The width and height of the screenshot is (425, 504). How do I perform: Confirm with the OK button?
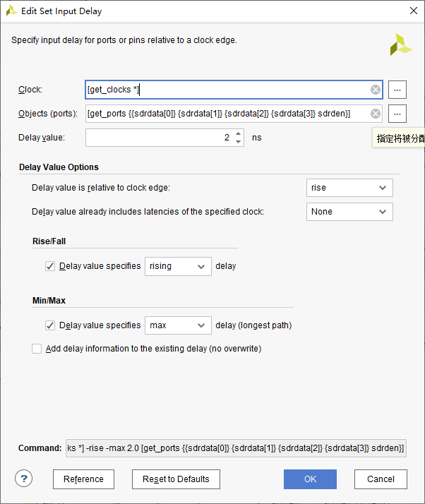coord(310,479)
